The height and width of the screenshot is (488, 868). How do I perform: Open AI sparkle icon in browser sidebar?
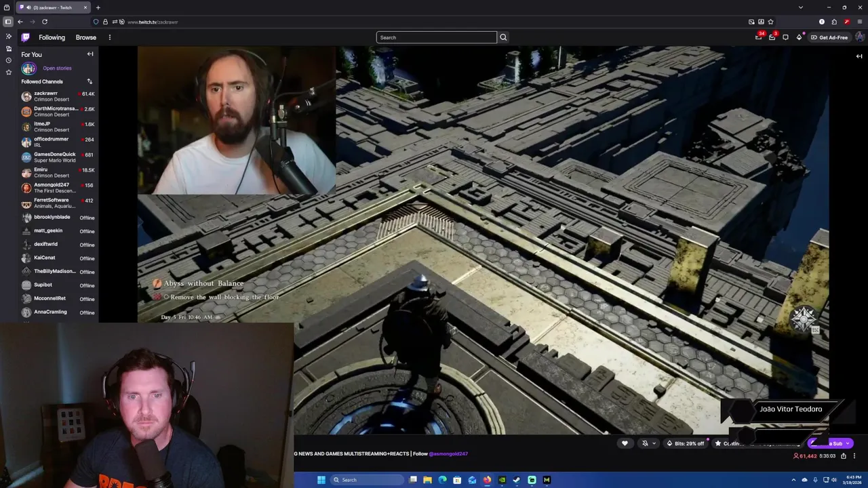point(8,37)
